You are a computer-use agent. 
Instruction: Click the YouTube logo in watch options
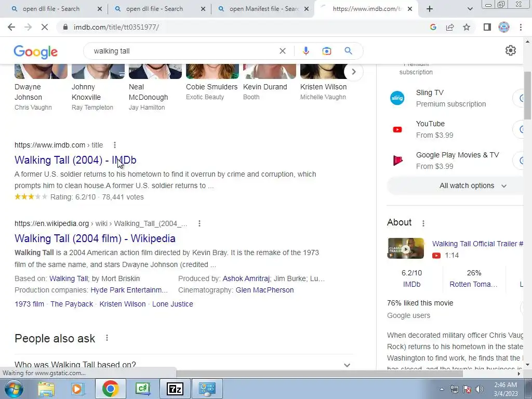(397, 129)
